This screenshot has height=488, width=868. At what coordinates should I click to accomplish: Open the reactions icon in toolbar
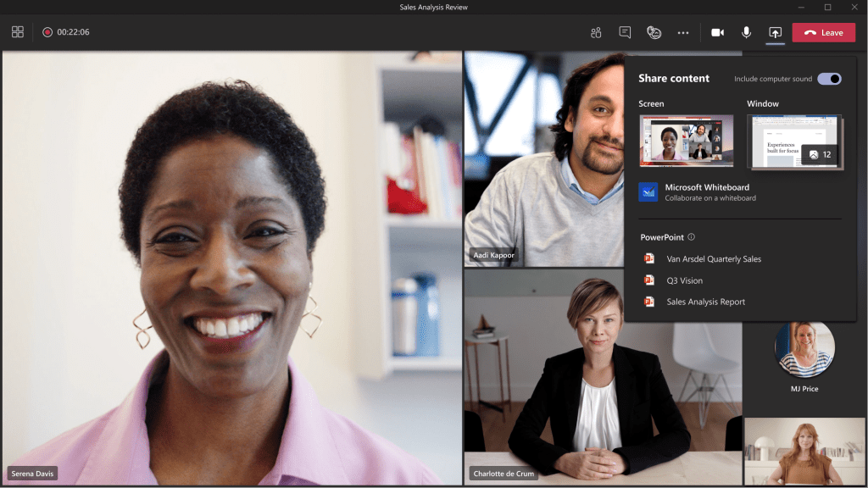[654, 32]
